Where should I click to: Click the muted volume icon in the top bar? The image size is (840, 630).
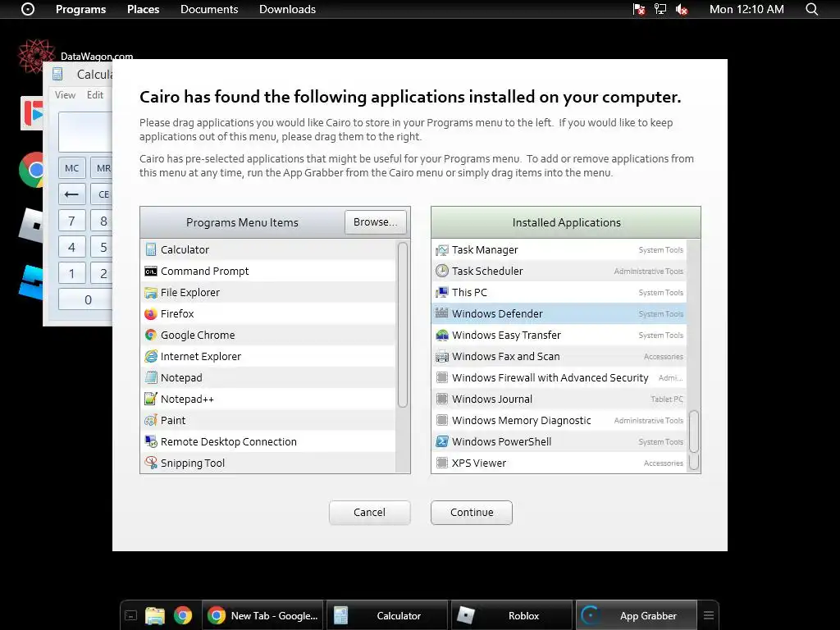(x=682, y=9)
